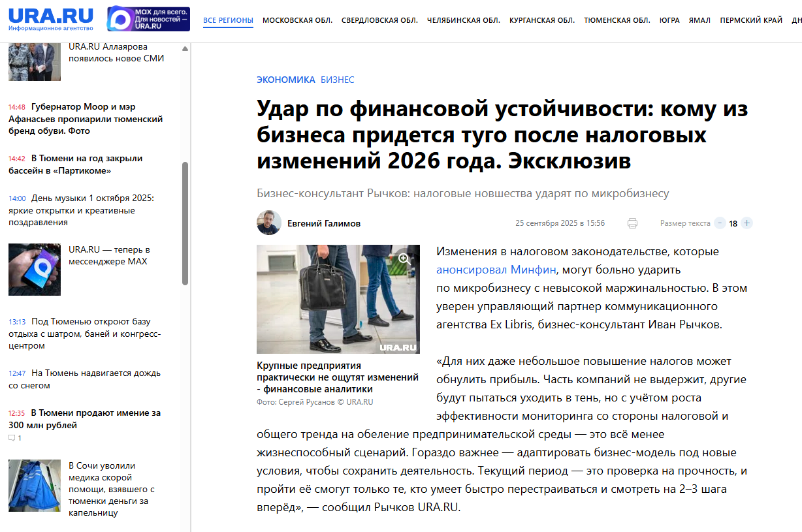Go to Пермский край region
Viewport: 802px width, 532px height.
tap(751, 20)
